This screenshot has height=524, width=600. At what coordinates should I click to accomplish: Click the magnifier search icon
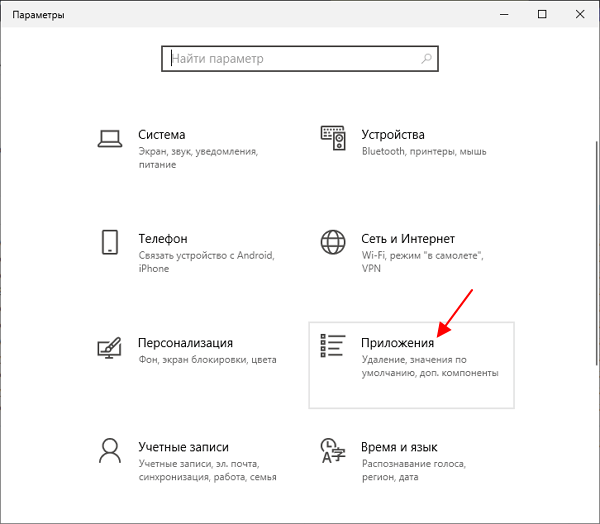(426, 59)
